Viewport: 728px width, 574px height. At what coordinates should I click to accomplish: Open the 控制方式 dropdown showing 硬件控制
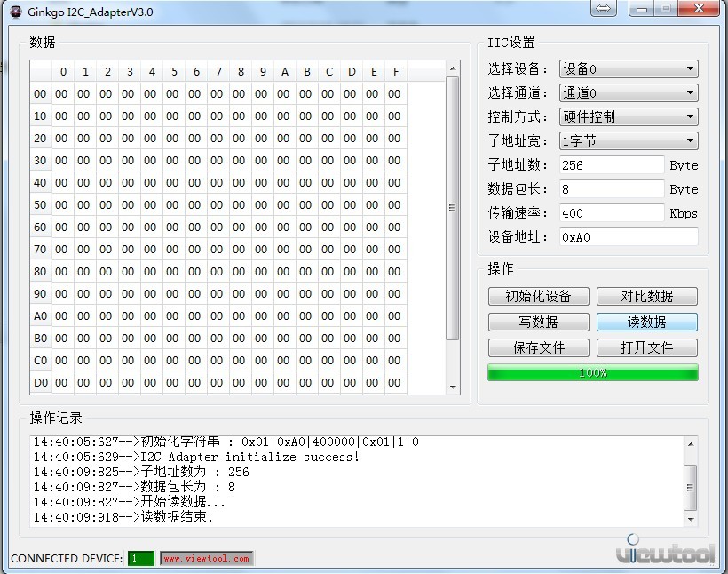pyautogui.click(x=629, y=116)
